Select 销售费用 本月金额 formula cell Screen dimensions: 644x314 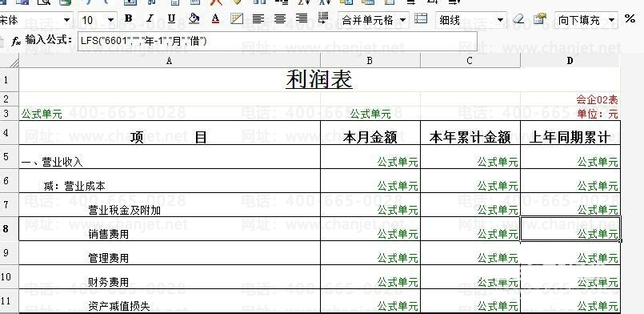point(370,229)
